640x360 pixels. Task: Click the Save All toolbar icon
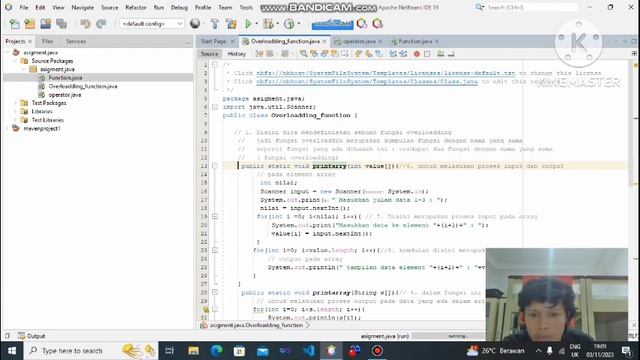click(x=62, y=24)
